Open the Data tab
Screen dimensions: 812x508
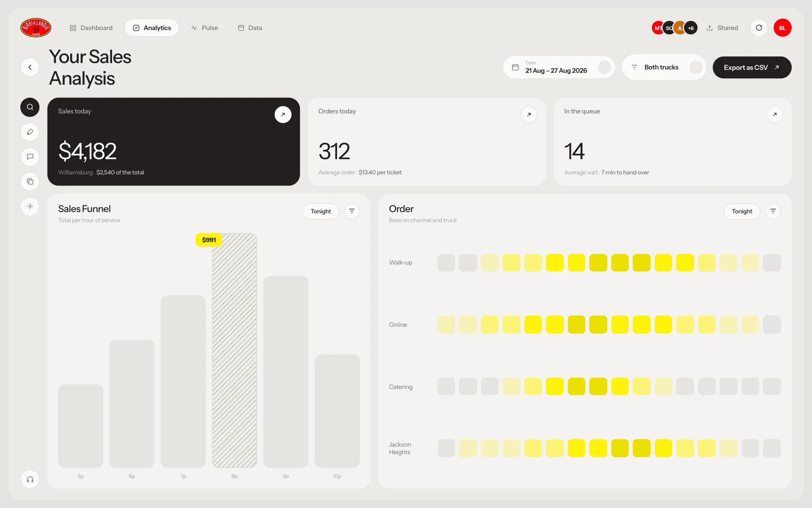tap(250, 28)
